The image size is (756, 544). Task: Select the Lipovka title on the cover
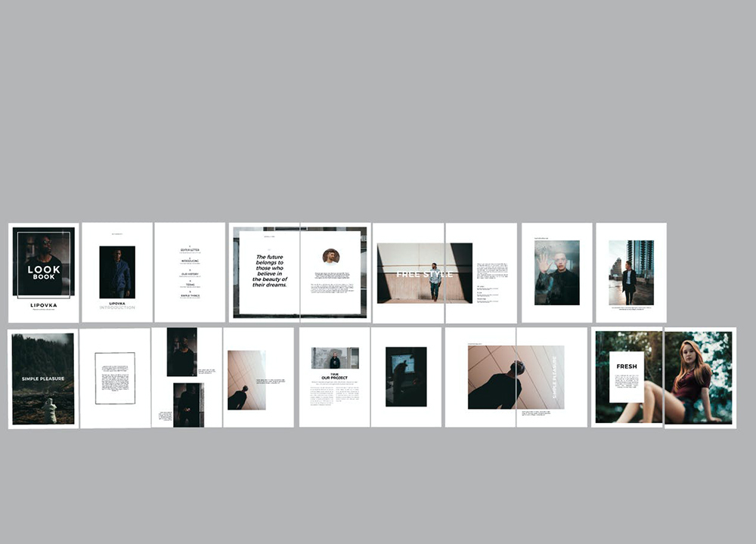pos(43,305)
